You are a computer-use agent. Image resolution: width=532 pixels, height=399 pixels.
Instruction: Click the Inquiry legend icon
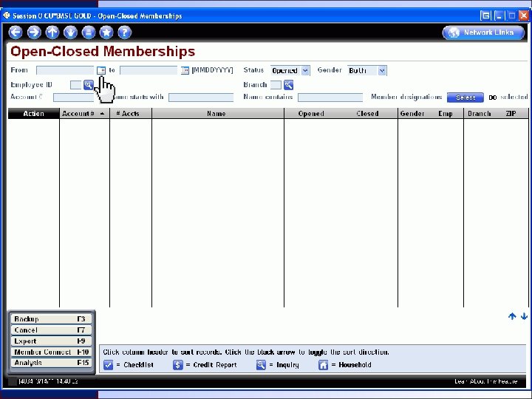pyautogui.click(x=261, y=365)
